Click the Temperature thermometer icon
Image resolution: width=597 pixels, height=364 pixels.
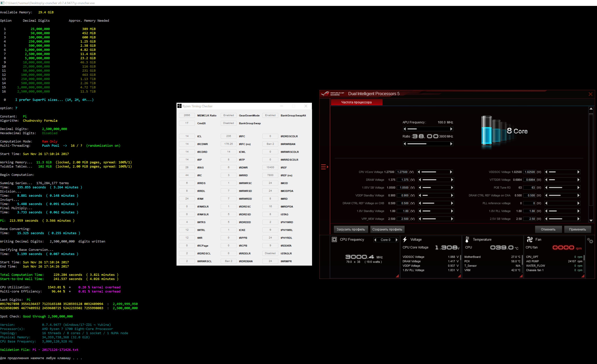[x=467, y=240]
